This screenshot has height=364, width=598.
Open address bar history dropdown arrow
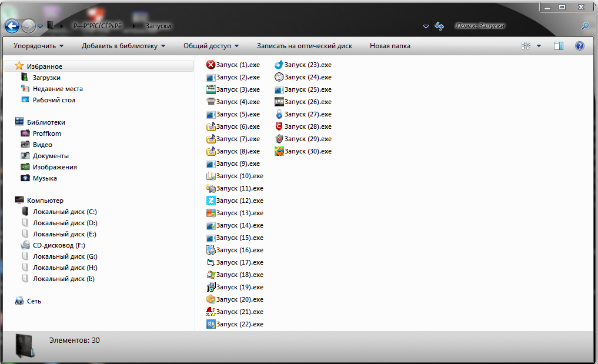click(426, 26)
